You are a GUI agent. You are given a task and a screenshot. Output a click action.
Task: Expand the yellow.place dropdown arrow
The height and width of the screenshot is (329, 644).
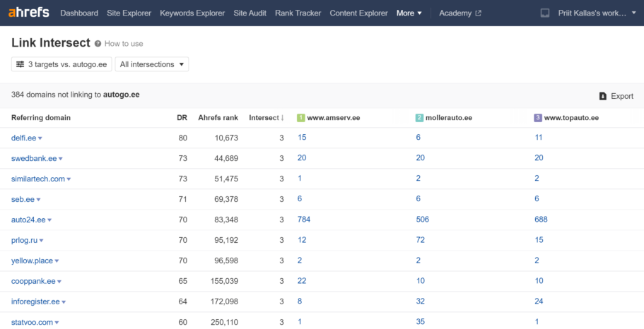click(57, 261)
